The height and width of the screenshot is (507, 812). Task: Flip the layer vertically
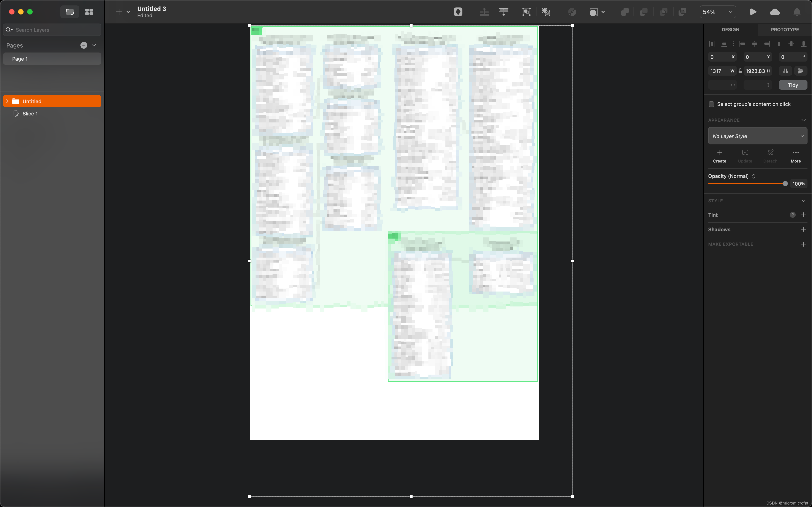(801, 71)
